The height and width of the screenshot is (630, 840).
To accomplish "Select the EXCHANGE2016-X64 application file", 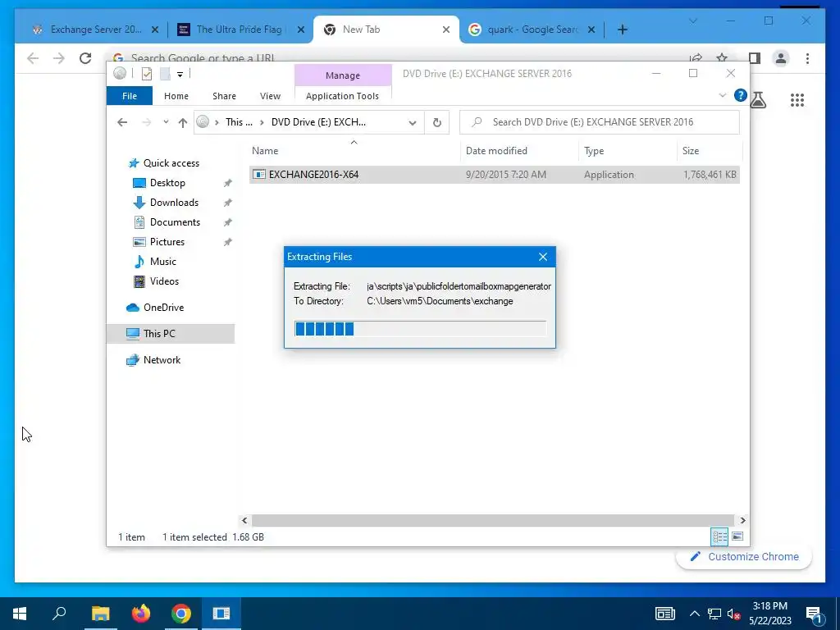I will coord(494,175).
